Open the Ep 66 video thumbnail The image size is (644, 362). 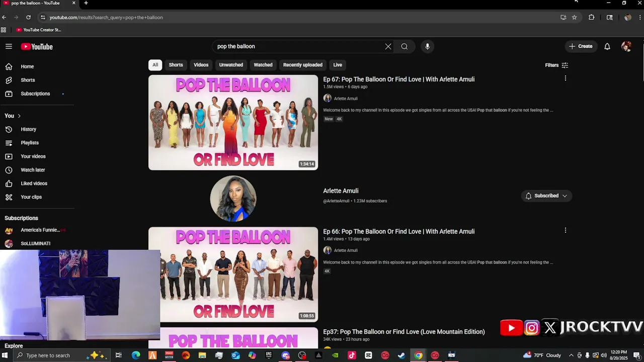233,275
